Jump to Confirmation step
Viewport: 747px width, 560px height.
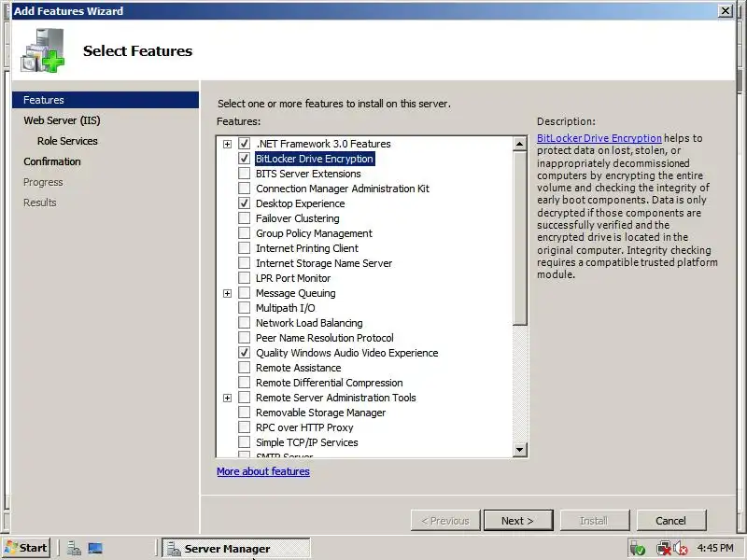click(52, 161)
